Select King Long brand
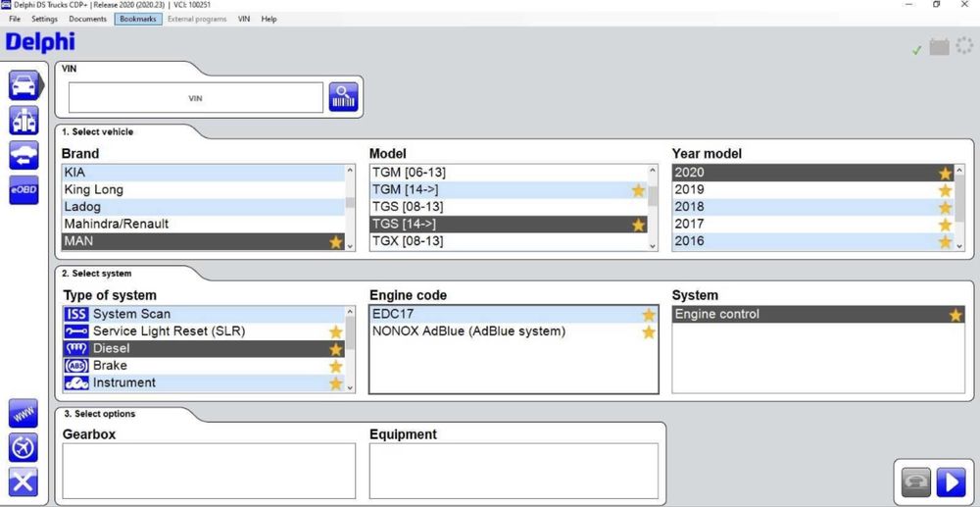Image resolution: width=980 pixels, height=507 pixels. pos(203,189)
